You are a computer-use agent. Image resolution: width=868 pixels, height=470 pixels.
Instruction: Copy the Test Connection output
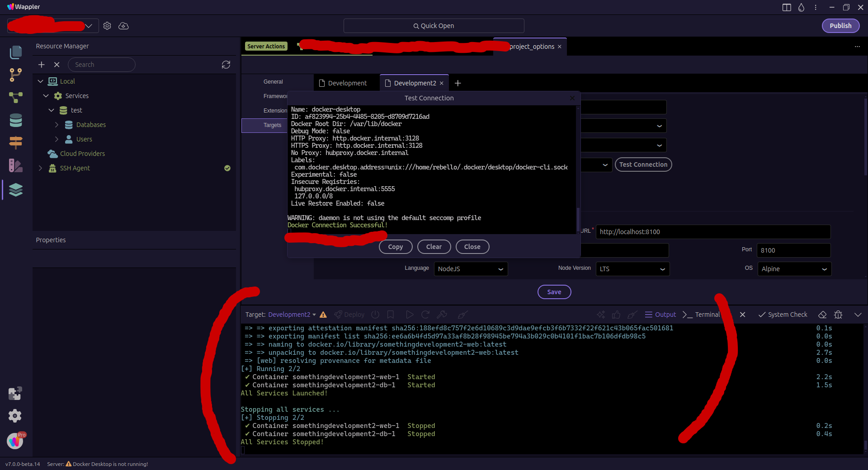pyautogui.click(x=396, y=247)
